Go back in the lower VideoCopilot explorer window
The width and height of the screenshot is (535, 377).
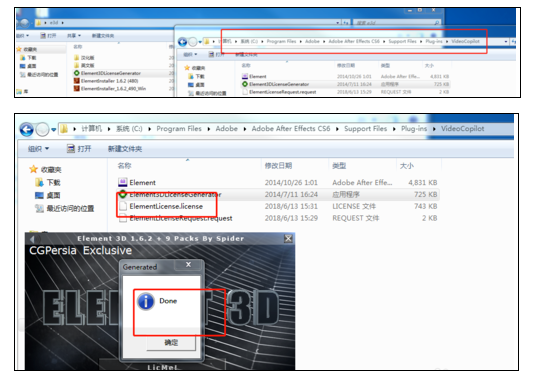tap(27, 129)
